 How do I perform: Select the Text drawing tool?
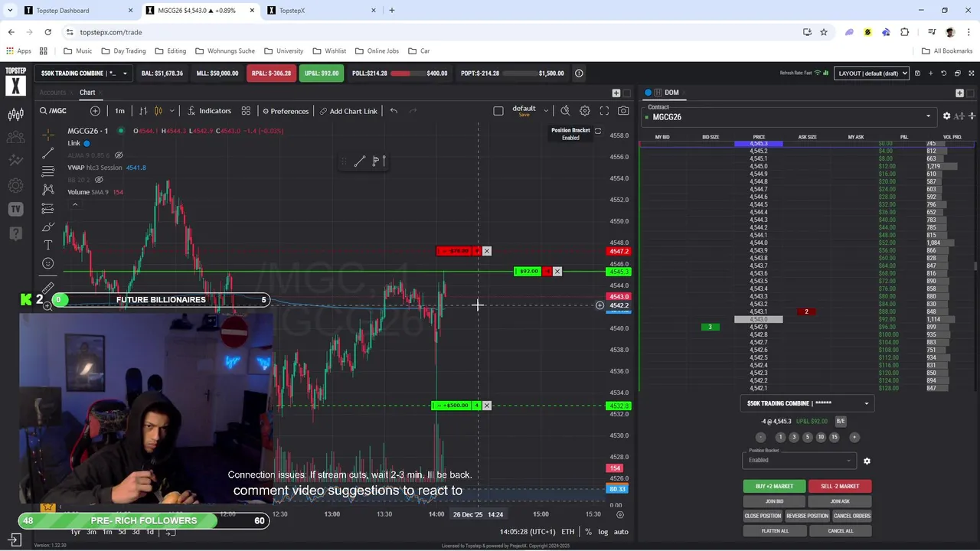pyautogui.click(x=48, y=245)
